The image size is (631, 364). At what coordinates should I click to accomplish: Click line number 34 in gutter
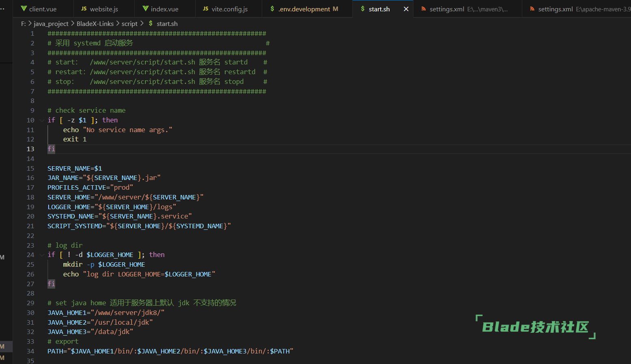click(30, 351)
